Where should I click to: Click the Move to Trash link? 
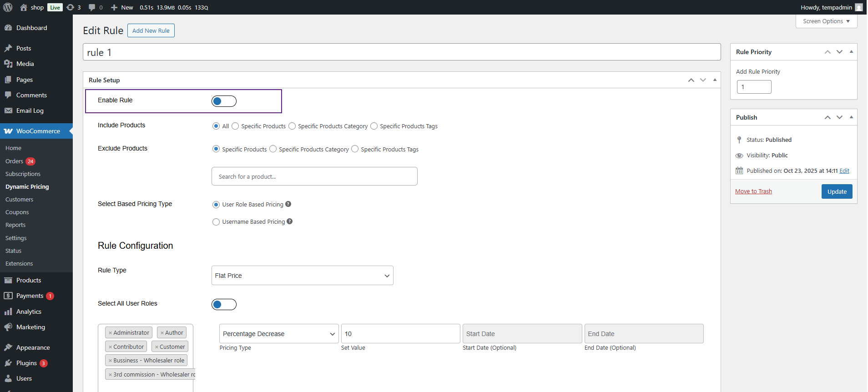(x=753, y=191)
